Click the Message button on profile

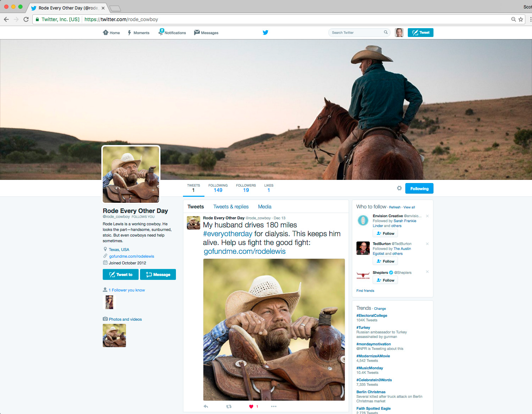(158, 275)
